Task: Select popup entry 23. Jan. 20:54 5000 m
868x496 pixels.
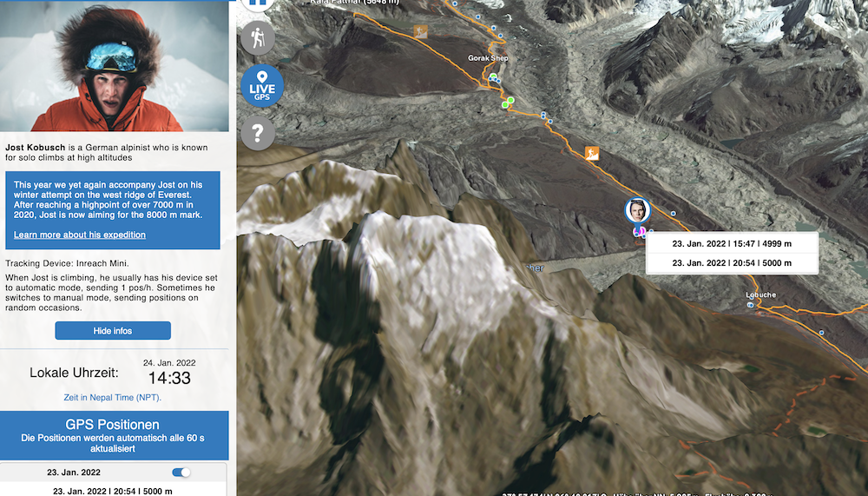Action: (x=732, y=263)
